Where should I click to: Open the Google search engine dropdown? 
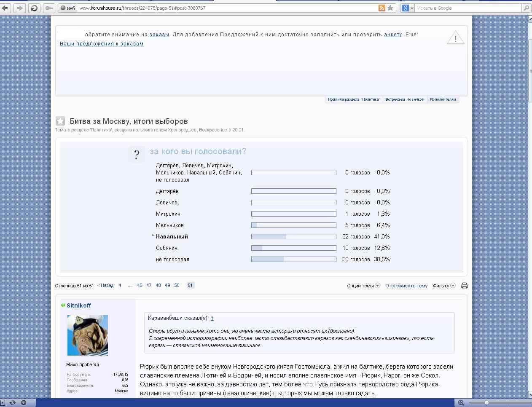408,8
